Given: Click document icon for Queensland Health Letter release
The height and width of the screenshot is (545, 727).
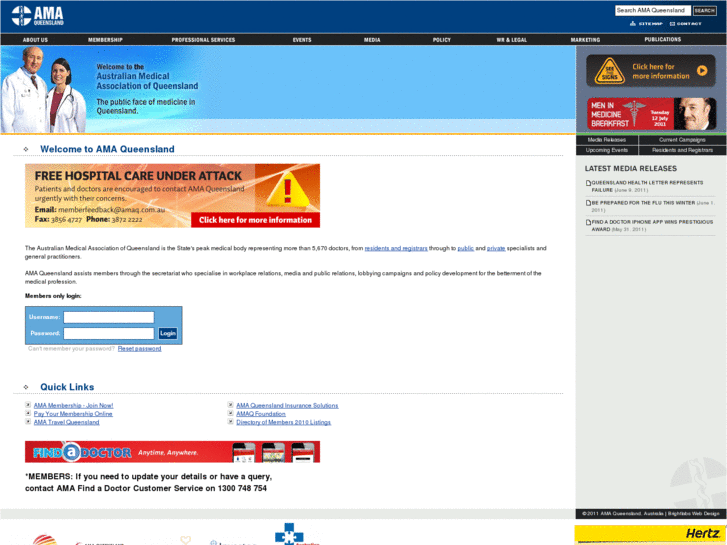Looking at the screenshot, I should click(x=588, y=183).
